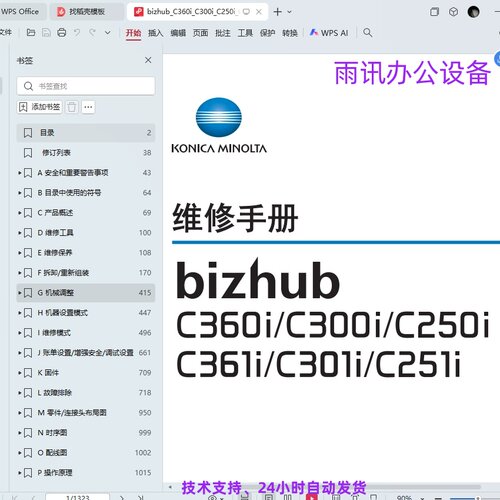Expand the D 维修工具 bookmark

coord(20,233)
